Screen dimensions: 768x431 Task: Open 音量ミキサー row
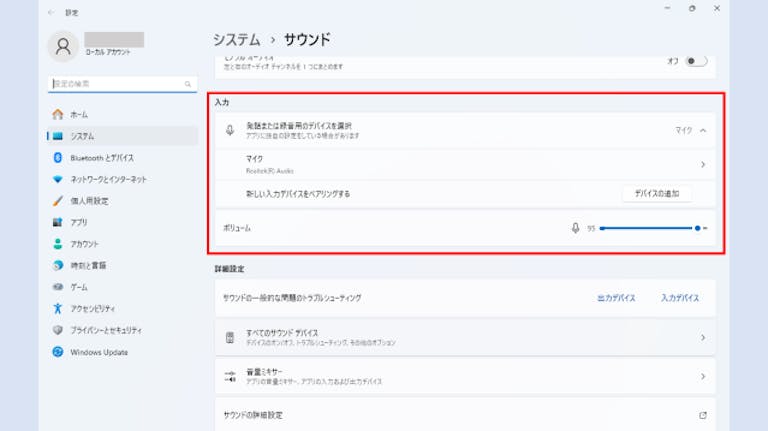tap(465, 376)
